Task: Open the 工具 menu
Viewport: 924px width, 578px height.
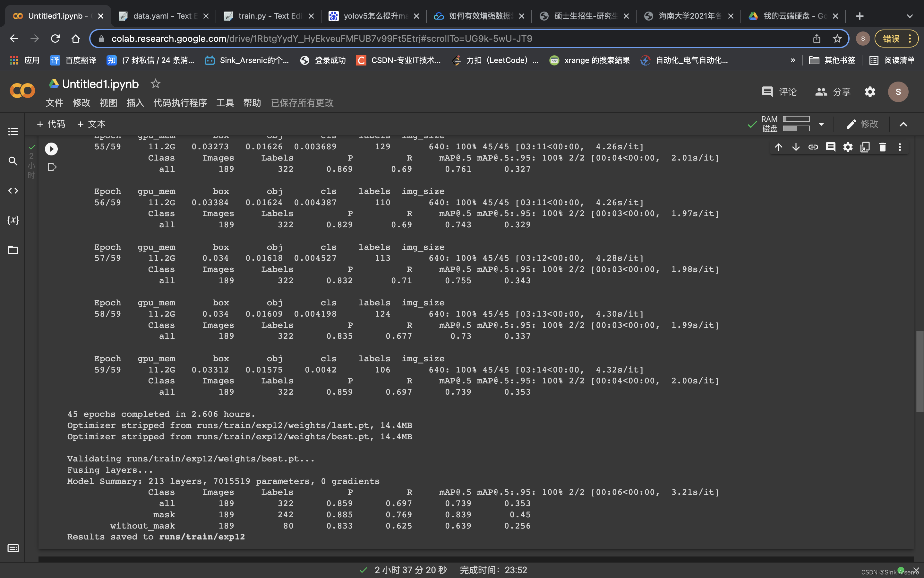Action: (x=225, y=103)
